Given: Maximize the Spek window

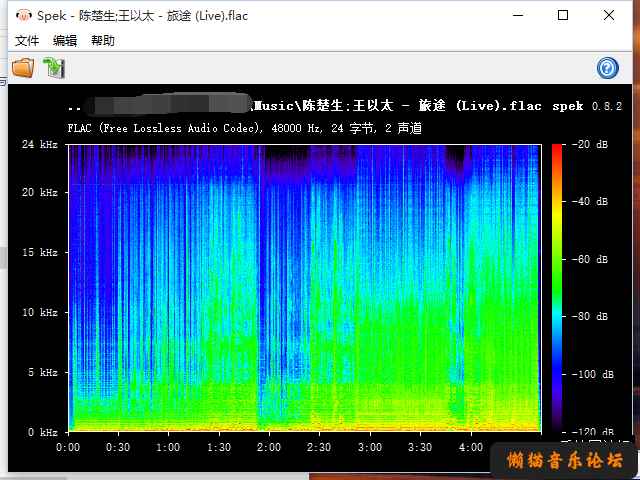Looking at the screenshot, I should coord(563,16).
